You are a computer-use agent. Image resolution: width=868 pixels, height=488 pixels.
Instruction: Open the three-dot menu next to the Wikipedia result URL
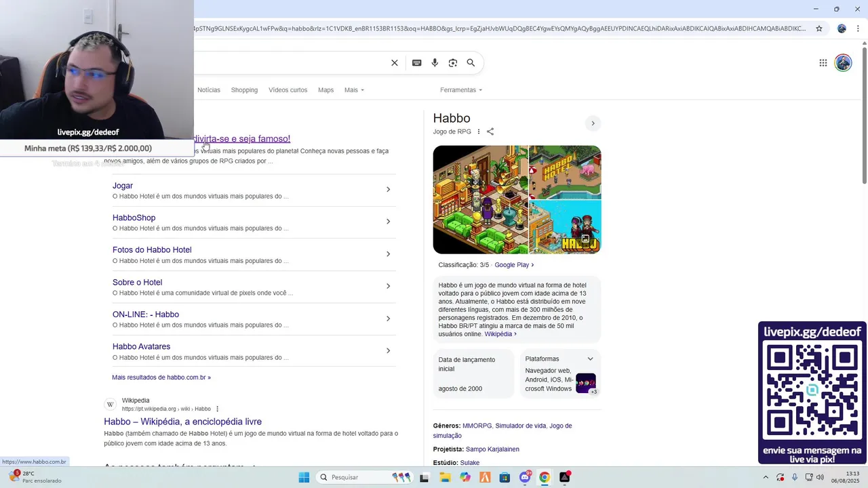[218, 409]
